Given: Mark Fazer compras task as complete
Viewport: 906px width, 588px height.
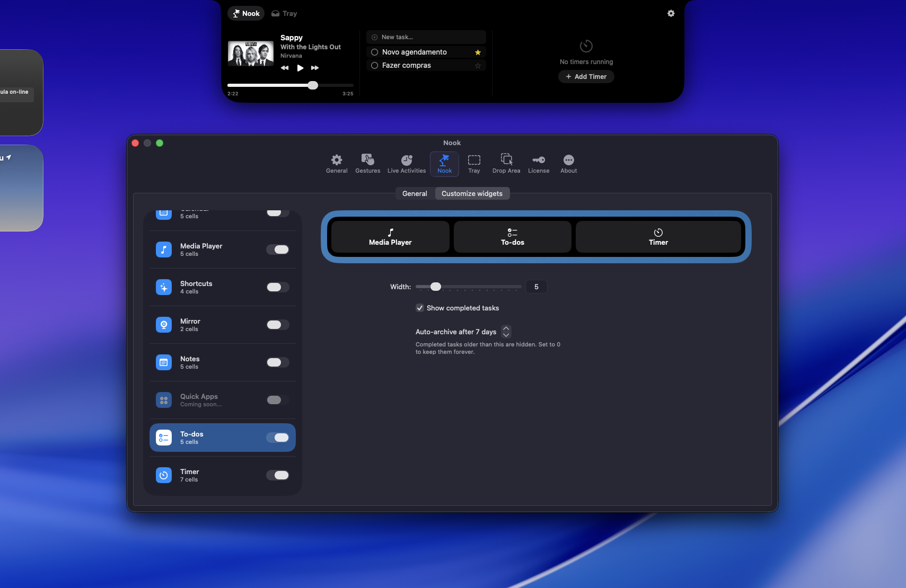Looking at the screenshot, I should [x=374, y=65].
